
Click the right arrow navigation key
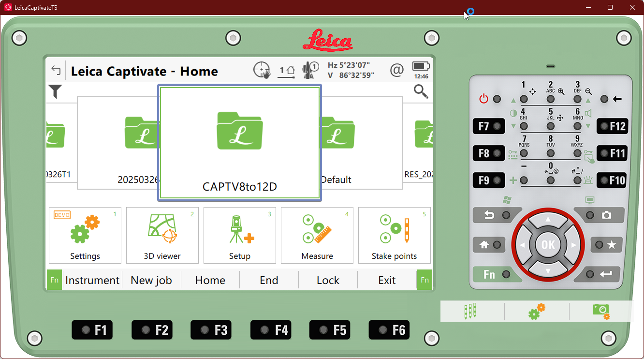[572, 245]
